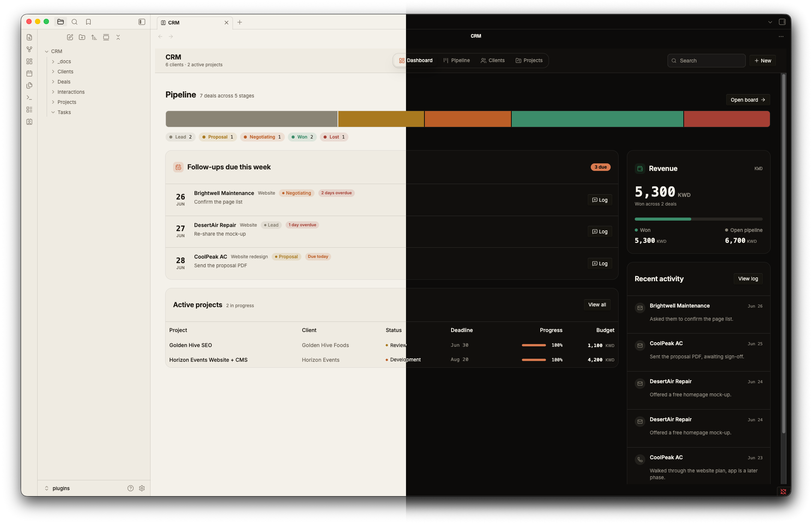Collapse all folders icon
This screenshot has height=524, width=812.
pyautogui.click(x=118, y=37)
